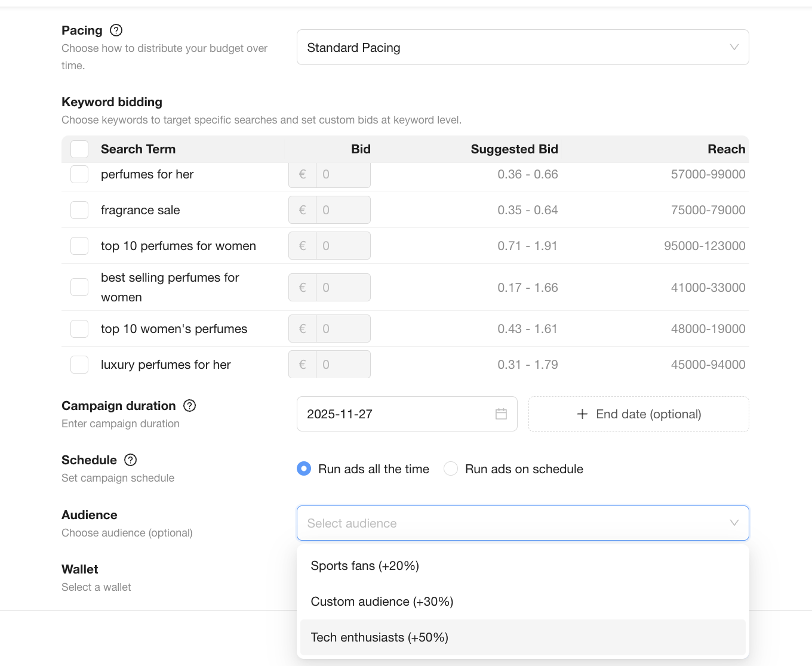Choose 'Run ads on schedule' radio option
Image resolution: width=812 pixels, height=666 pixels.
[451, 469]
